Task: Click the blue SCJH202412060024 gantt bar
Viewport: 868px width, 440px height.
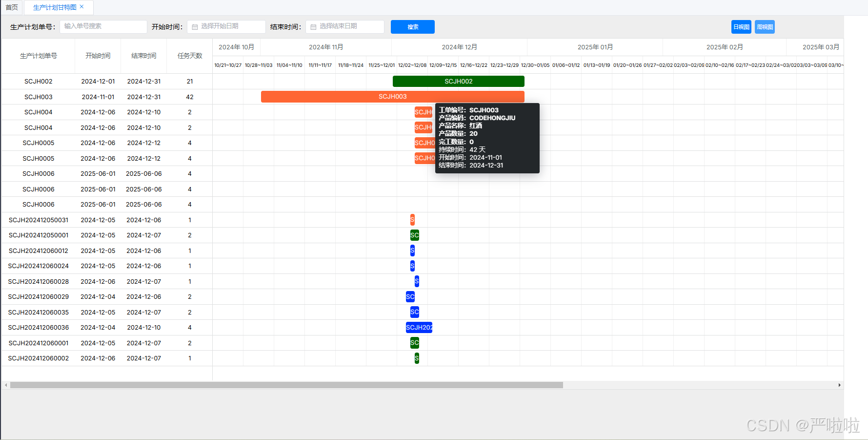Action: pos(412,266)
